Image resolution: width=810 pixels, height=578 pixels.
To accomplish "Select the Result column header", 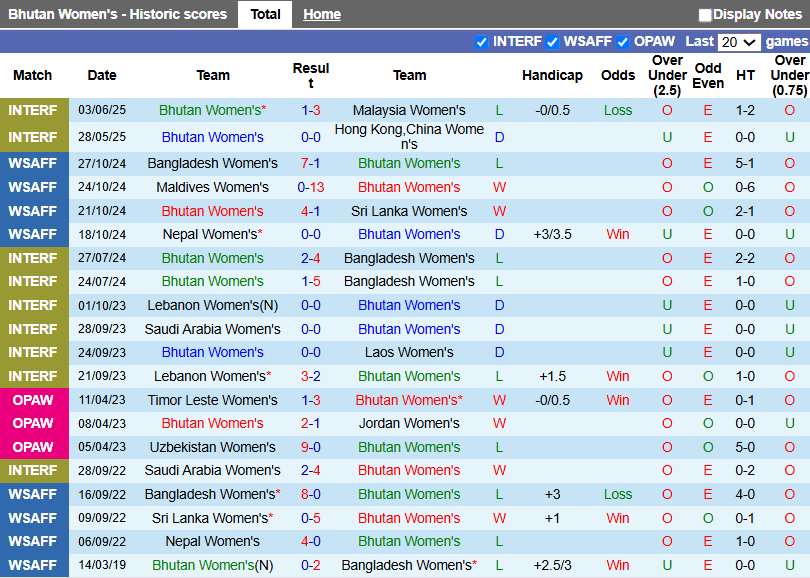I will click(x=310, y=75).
